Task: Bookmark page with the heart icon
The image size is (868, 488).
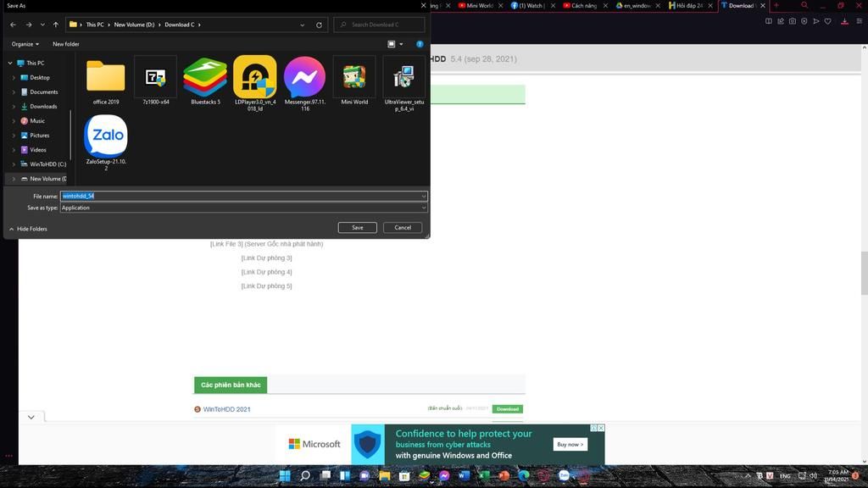Action: [827, 21]
